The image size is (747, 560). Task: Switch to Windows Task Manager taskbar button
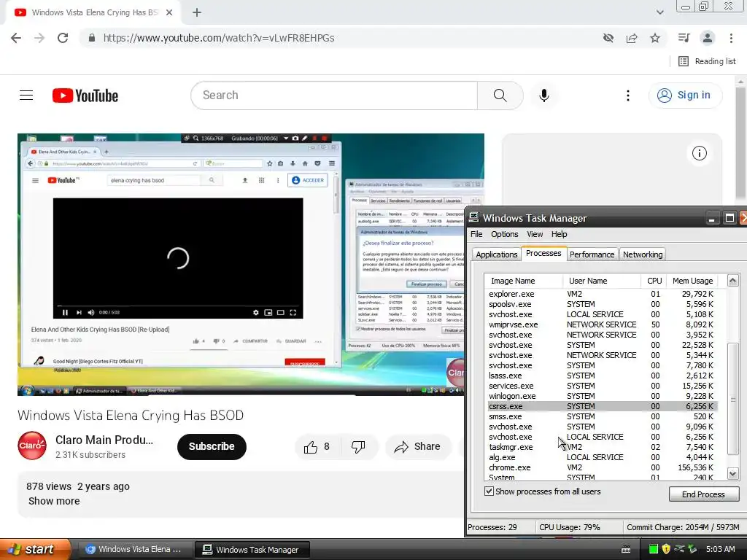[252, 550]
